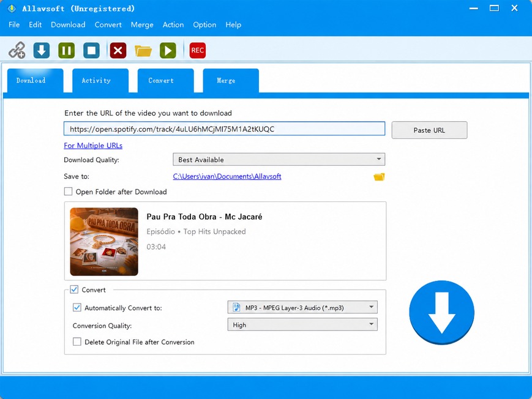
Task: Maximize the Allavsoft window
Action: (x=494, y=8)
